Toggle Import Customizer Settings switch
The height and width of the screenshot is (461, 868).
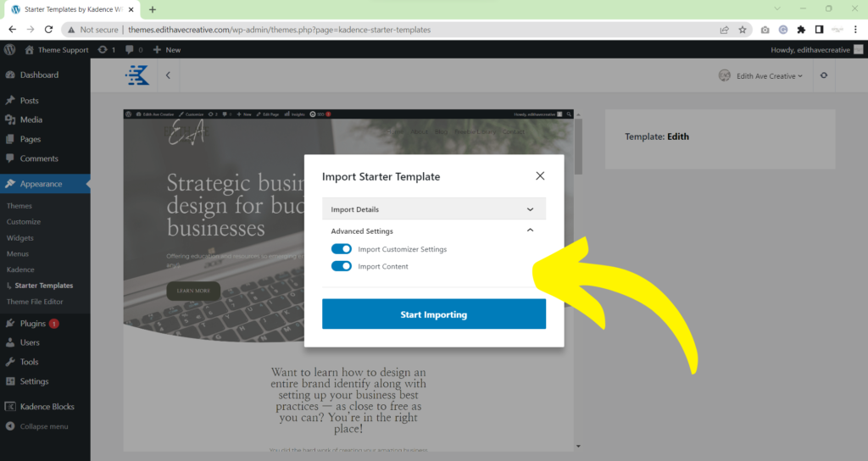click(342, 249)
